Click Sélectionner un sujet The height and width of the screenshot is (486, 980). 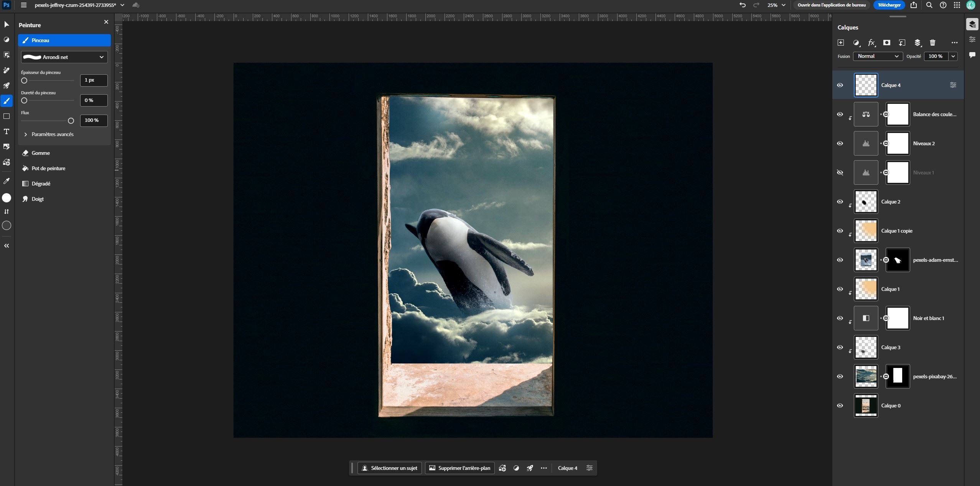[390, 468]
